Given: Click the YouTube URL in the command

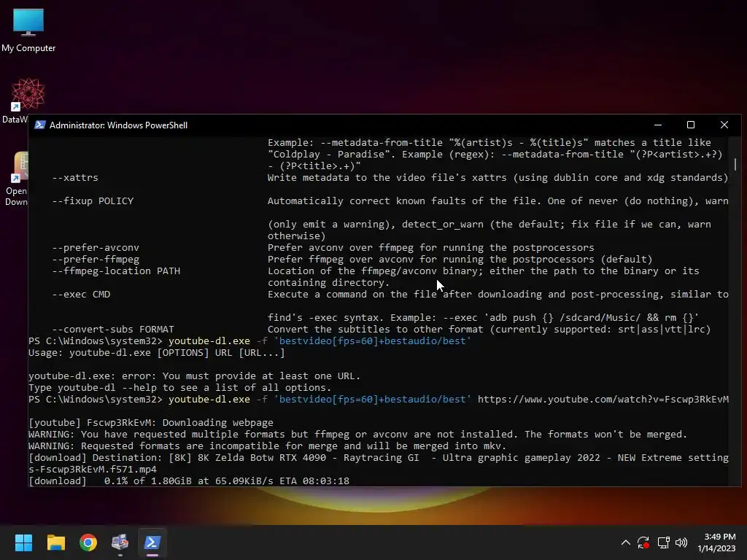Looking at the screenshot, I should tap(603, 400).
